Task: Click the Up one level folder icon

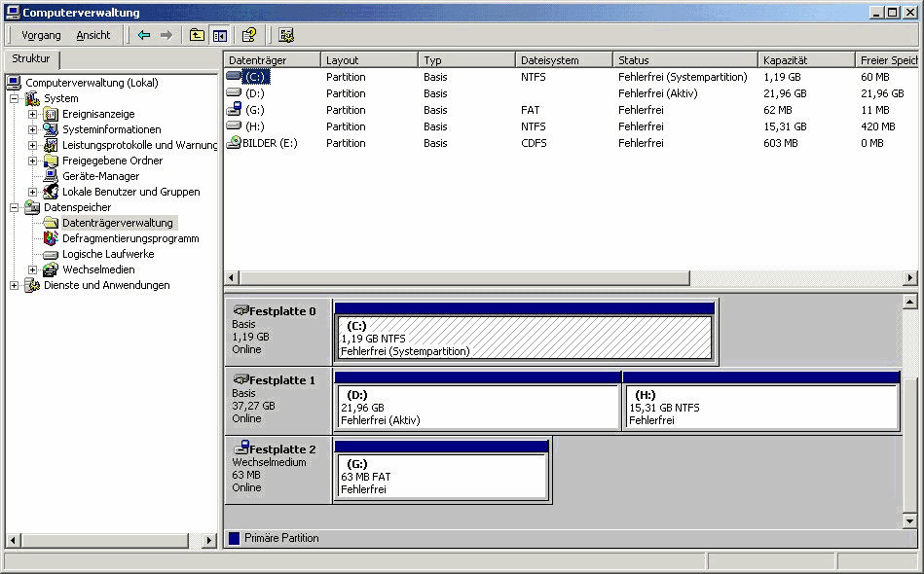Action: [197, 35]
